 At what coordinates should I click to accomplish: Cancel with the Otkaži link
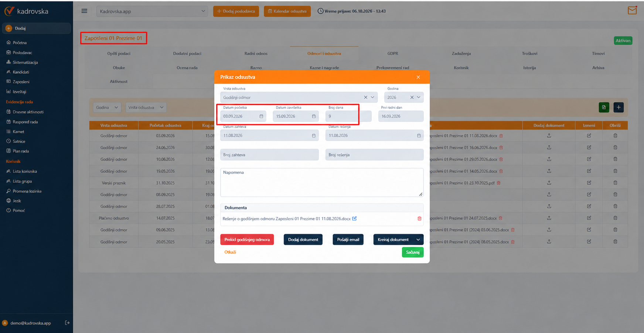pos(230,252)
